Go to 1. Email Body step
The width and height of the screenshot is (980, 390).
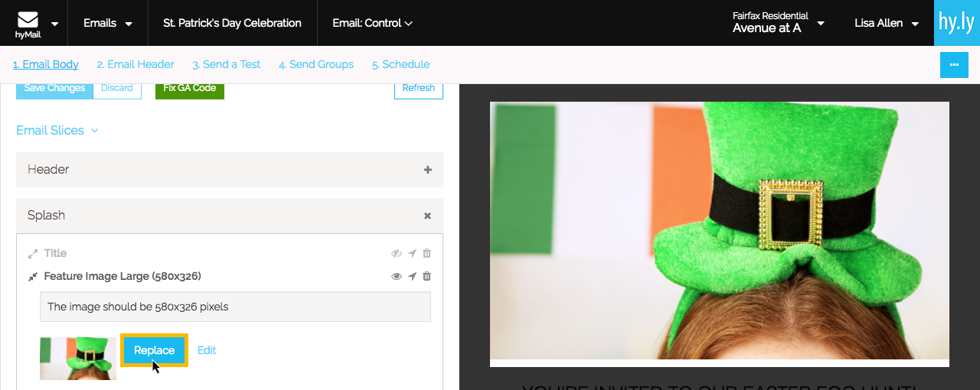(46, 64)
